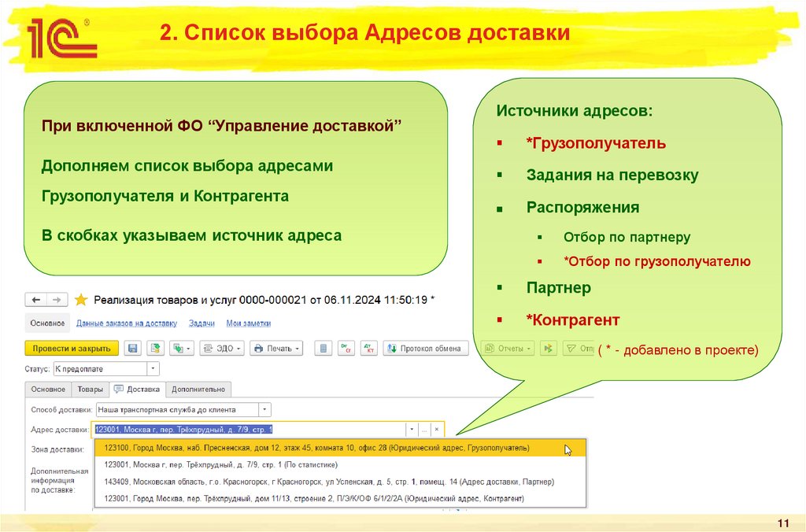Click the Дт/Кт postings icon

(x=369, y=348)
